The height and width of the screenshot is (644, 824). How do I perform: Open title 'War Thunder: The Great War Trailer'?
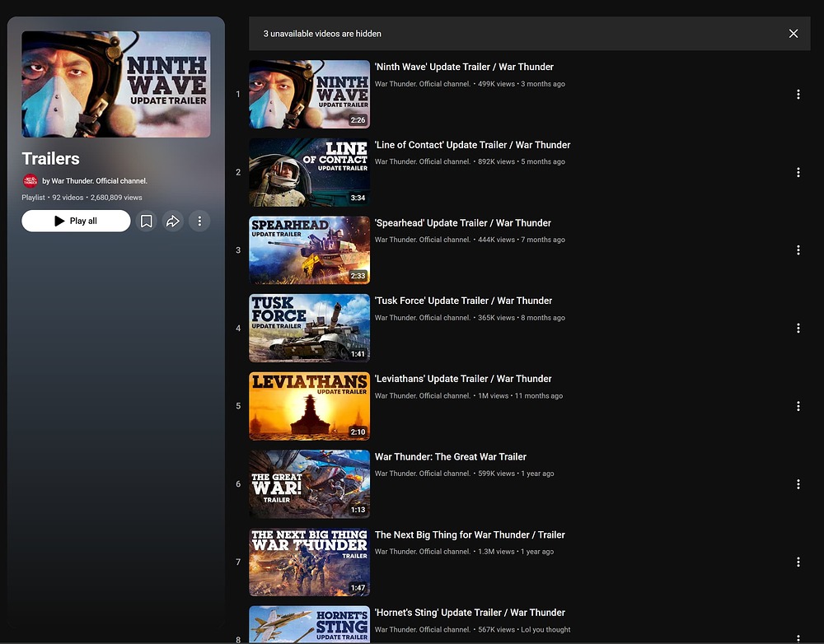tap(451, 457)
